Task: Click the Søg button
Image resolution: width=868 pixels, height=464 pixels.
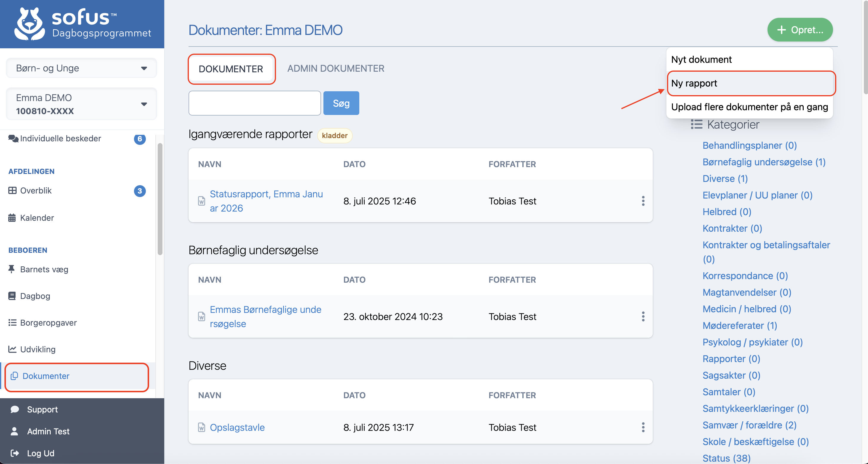Action: pyautogui.click(x=341, y=103)
